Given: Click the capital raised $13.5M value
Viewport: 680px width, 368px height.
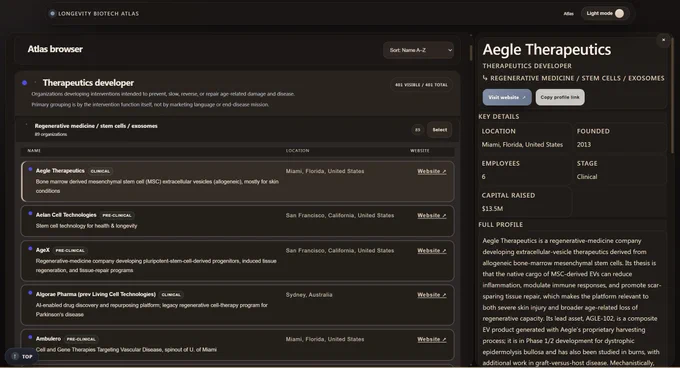Looking at the screenshot, I should (492, 209).
